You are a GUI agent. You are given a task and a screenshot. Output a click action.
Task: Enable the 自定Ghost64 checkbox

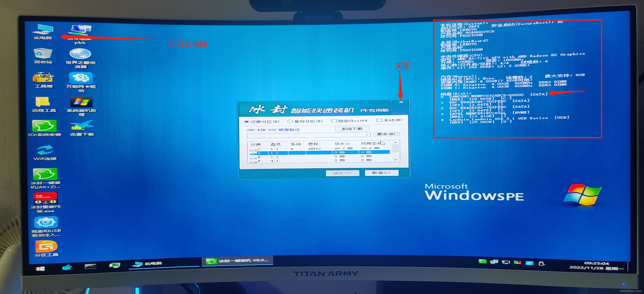point(334,121)
